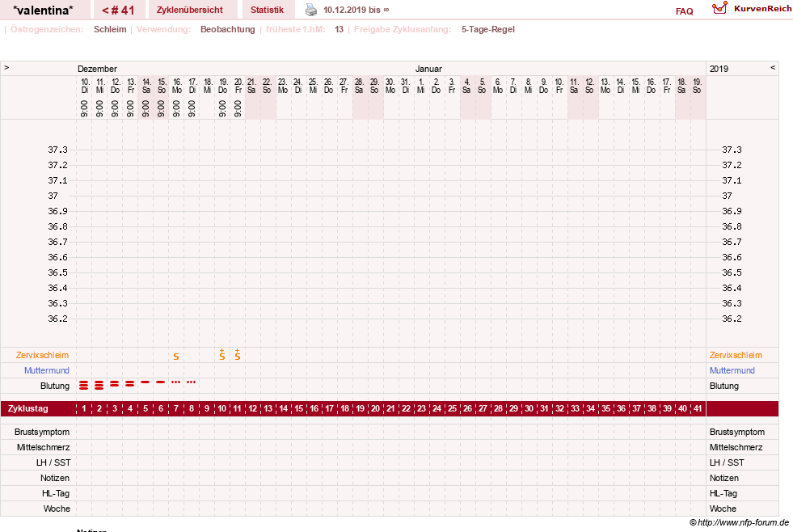Click the left 'LH / SST' row label
The width and height of the screenshot is (793, 532).
[x=53, y=462]
